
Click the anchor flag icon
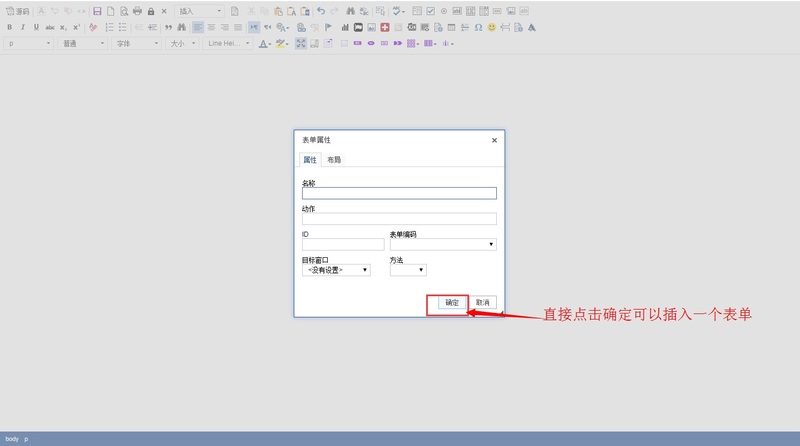coord(328,27)
